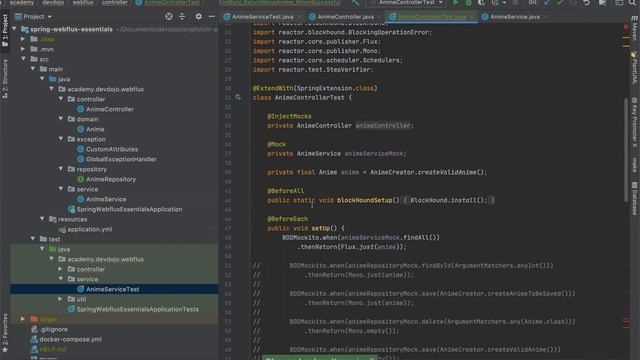
Task: Click the error indicator at editor top right
Action: click(x=626, y=27)
